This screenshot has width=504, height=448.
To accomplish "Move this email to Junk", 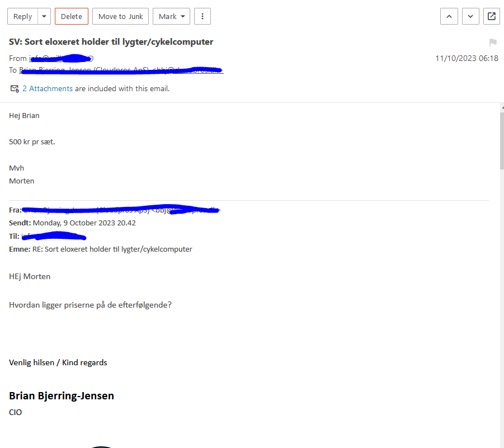I will coord(121,16).
